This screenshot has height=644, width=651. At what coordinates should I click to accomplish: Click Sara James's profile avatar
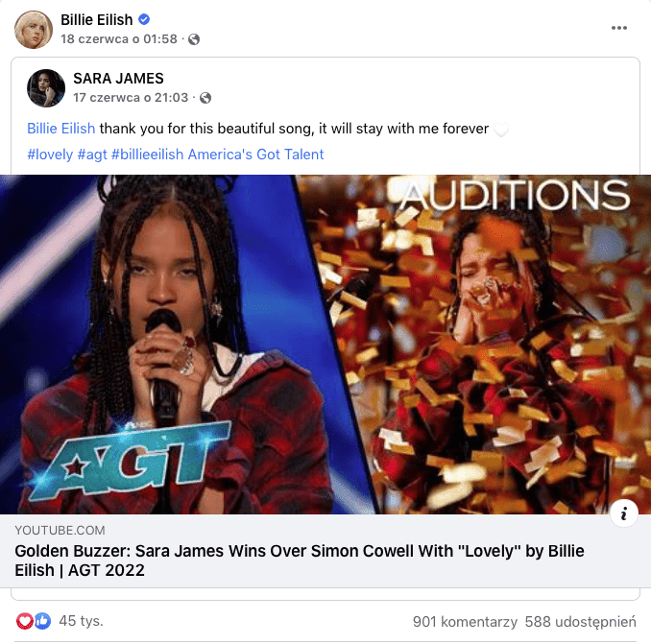(46, 88)
